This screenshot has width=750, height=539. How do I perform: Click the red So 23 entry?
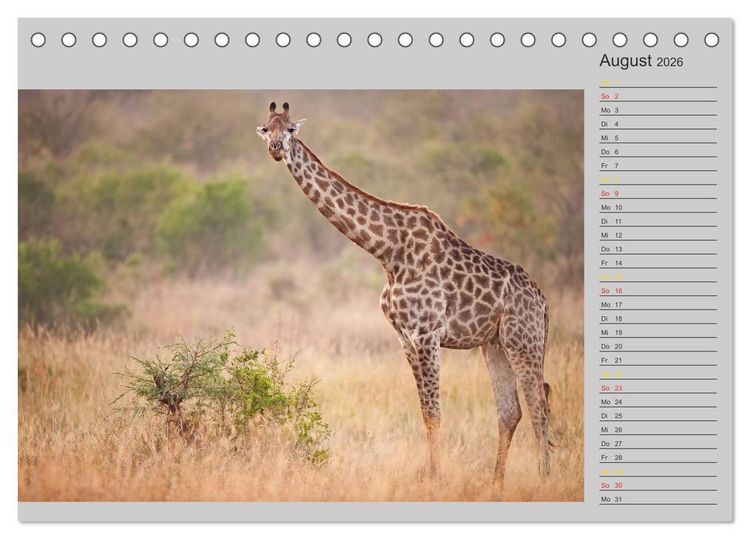pyautogui.click(x=658, y=388)
